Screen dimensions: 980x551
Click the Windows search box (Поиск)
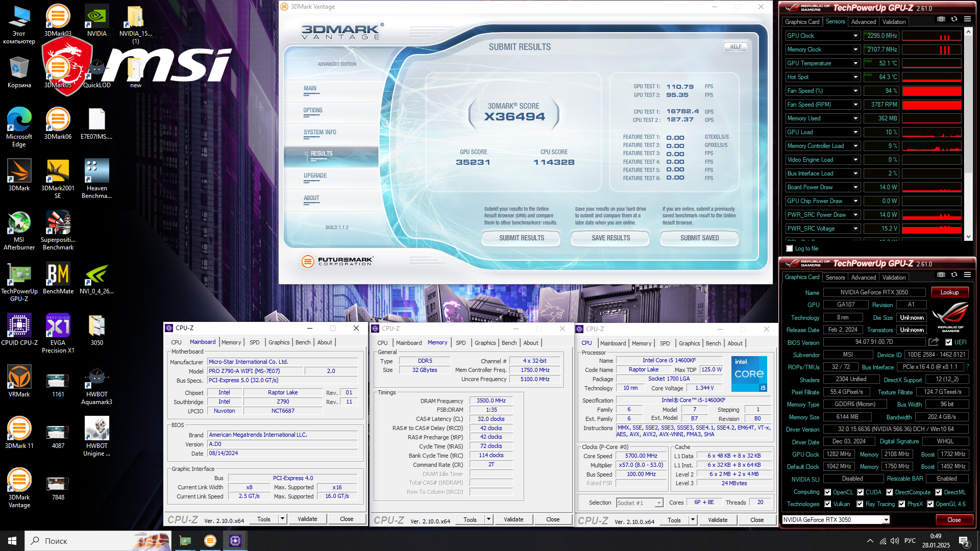[98, 541]
